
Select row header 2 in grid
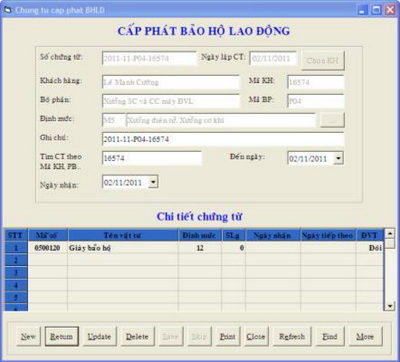click(16, 260)
